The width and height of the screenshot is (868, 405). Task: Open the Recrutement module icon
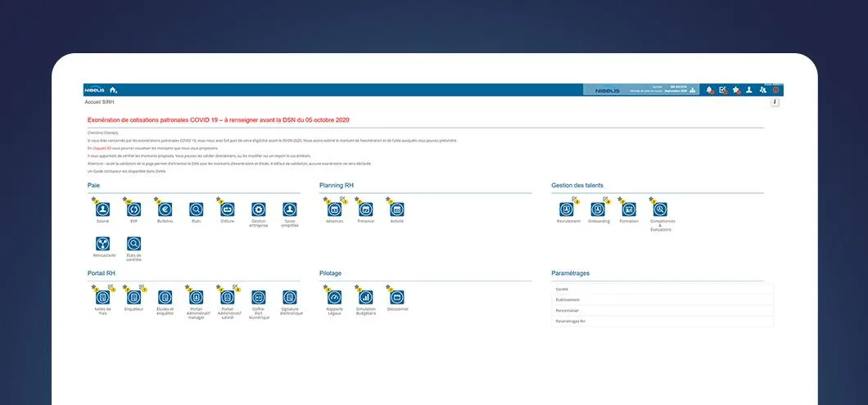(x=567, y=209)
